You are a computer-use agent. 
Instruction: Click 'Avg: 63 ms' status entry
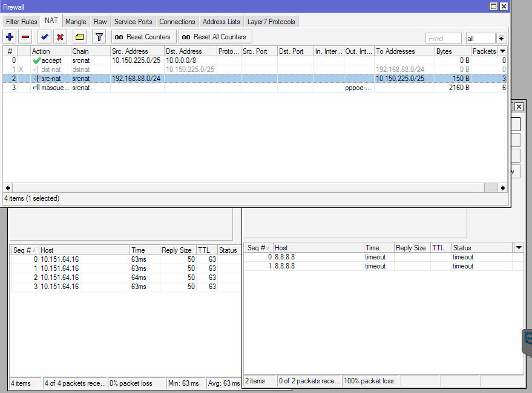[224, 383]
